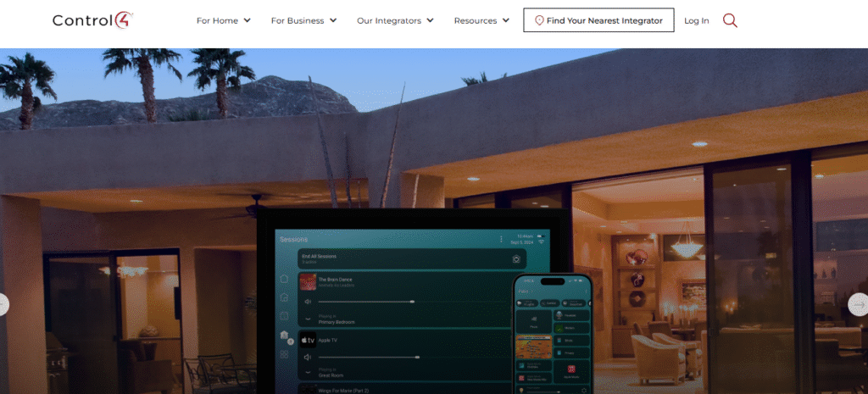Open the Our Integrators dropdown
The image size is (868, 394).
[395, 20]
